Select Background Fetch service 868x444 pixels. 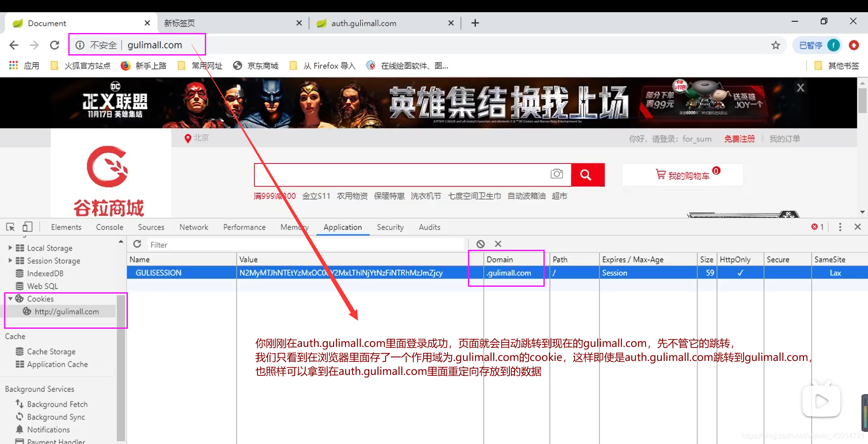[x=57, y=404]
